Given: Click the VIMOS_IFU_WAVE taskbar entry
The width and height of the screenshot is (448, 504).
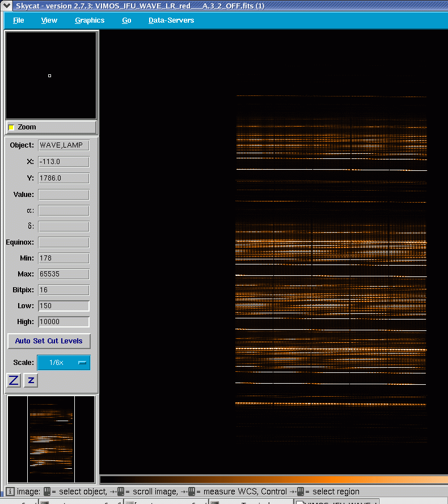Looking at the screenshot, I should pyautogui.click(x=336, y=501).
